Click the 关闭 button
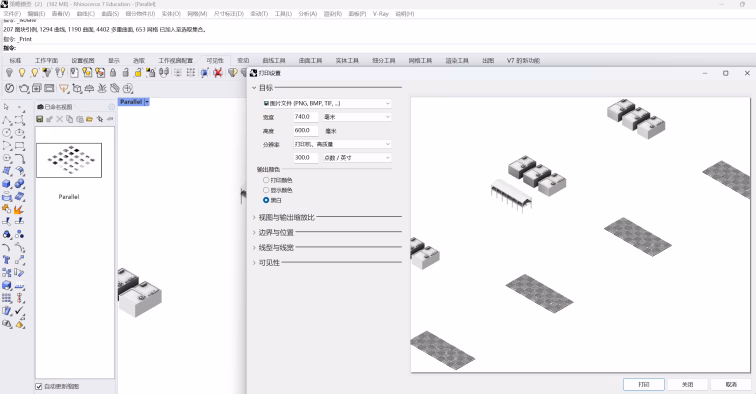756x394 pixels. (x=688, y=384)
